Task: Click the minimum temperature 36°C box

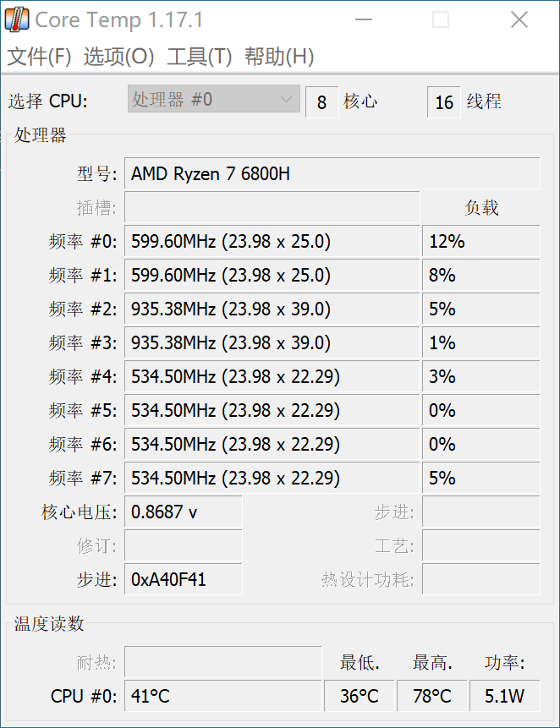Action: tap(360, 697)
